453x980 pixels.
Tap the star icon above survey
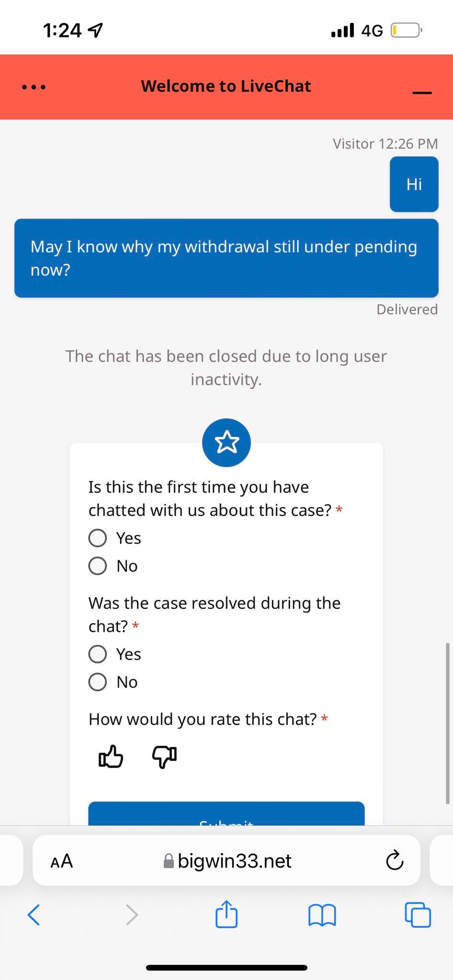[x=226, y=443]
